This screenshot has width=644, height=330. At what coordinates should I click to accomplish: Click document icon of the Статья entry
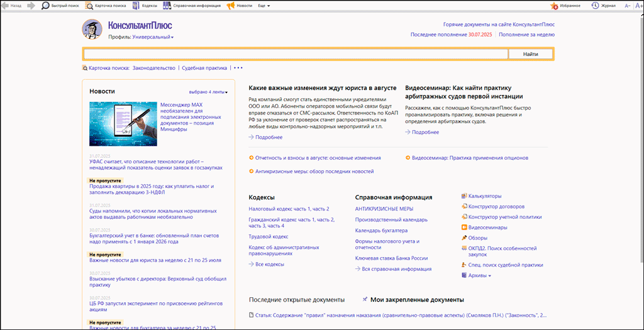[252, 315]
